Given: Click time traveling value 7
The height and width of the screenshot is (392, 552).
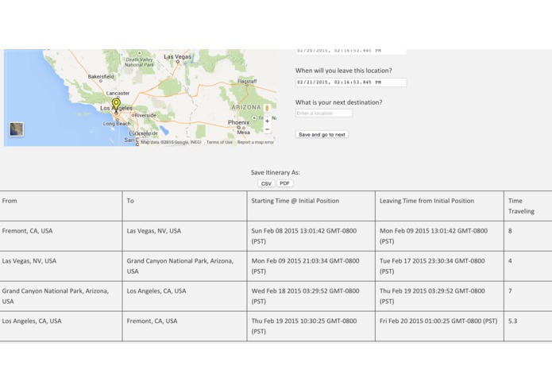Looking at the screenshot, I should point(510,291).
